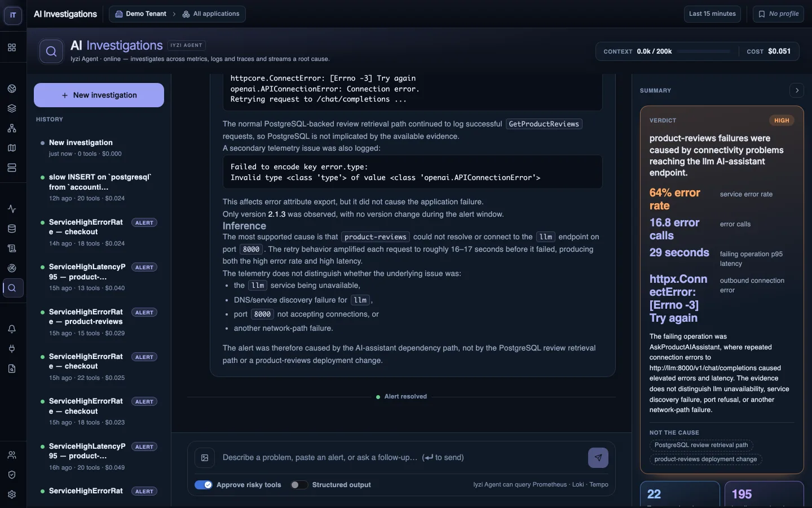Open the database cylinder sidebar icon
The width and height of the screenshot is (812, 508).
(12, 229)
